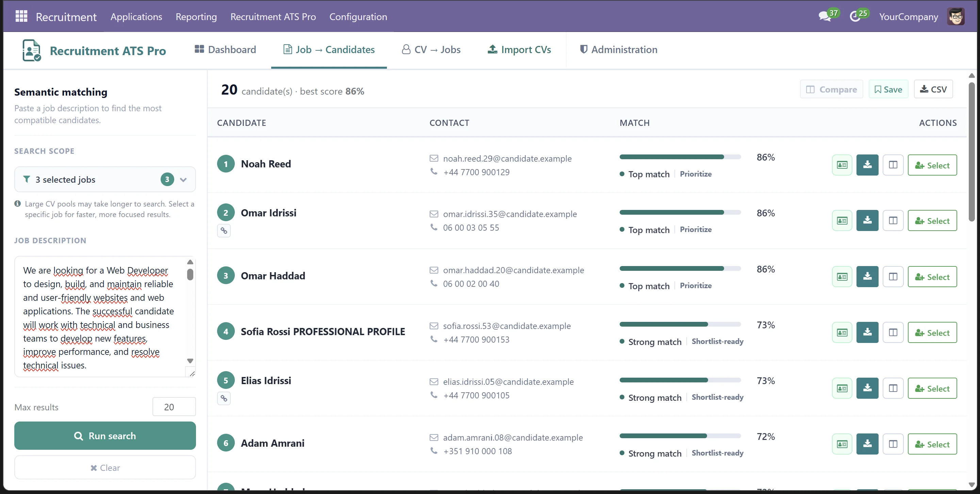The image size is (980, 494).
Task: Open Omar Haddad's profile card icon
Action: tap(842, 277)
